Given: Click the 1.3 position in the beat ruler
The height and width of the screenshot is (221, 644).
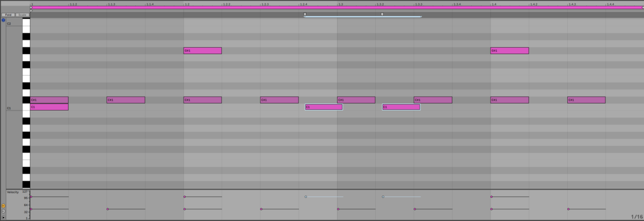Looking at the screenshot, I should pyautogui.click(x=340, y=4).
